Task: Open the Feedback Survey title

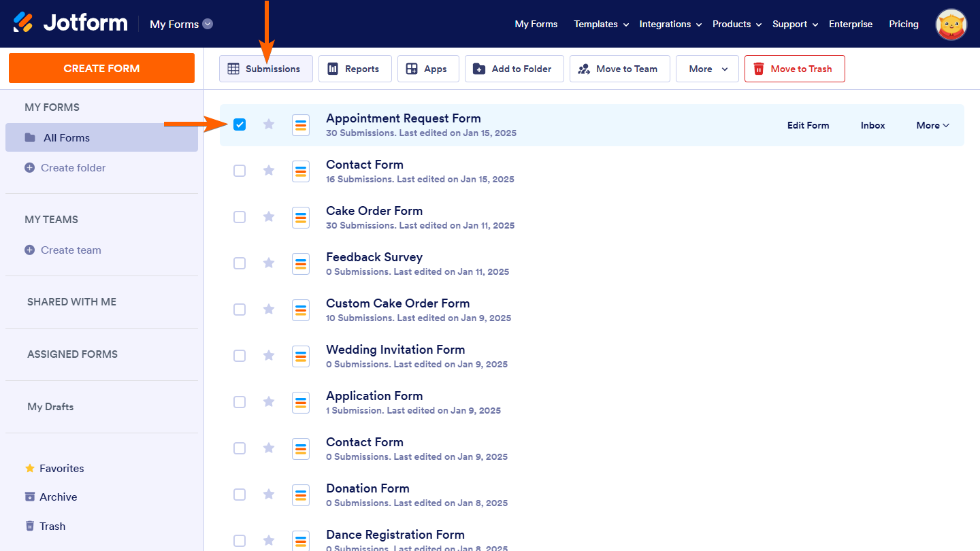Action: 374,257
